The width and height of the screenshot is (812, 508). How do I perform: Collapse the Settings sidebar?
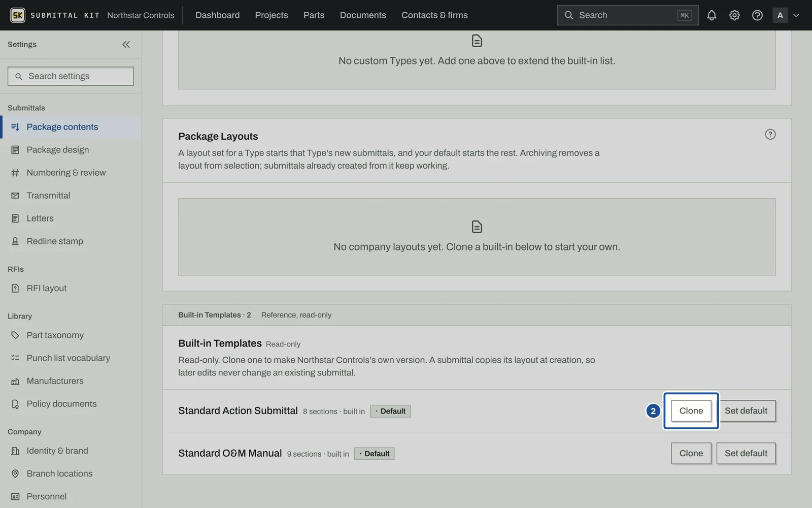pyautogui.click(x=126, y=44)
